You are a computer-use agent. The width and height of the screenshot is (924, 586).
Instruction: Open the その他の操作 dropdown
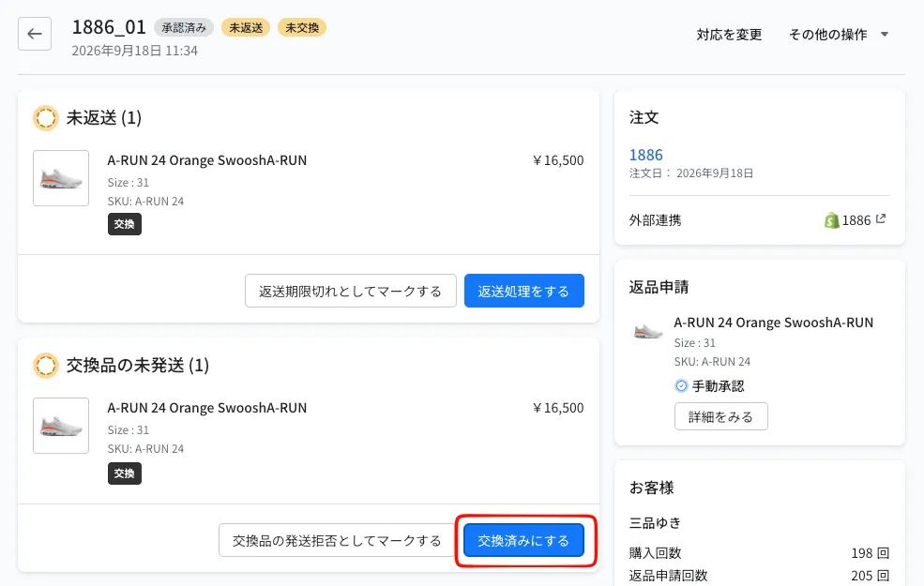tap(838, 35)
